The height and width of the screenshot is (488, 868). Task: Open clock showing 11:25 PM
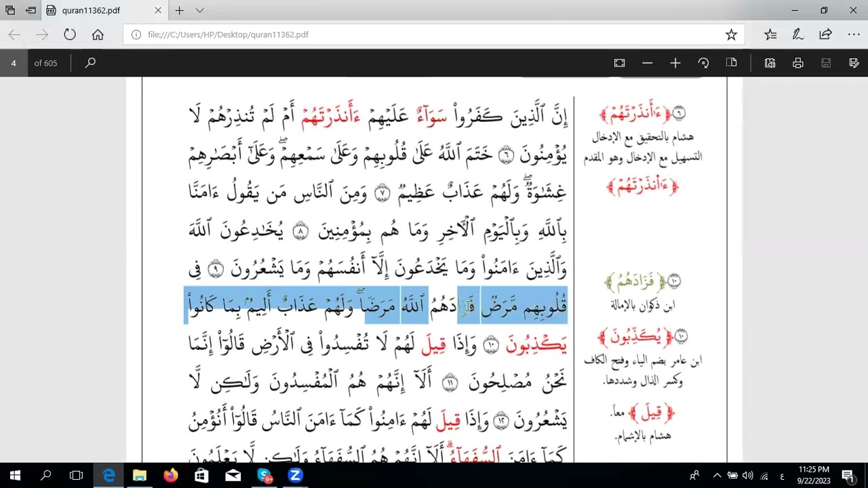point(814,475)
